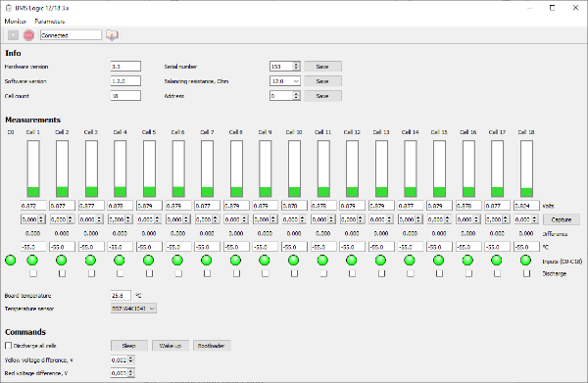
Task: Click the Hardware version field
Action: point(125,67)
